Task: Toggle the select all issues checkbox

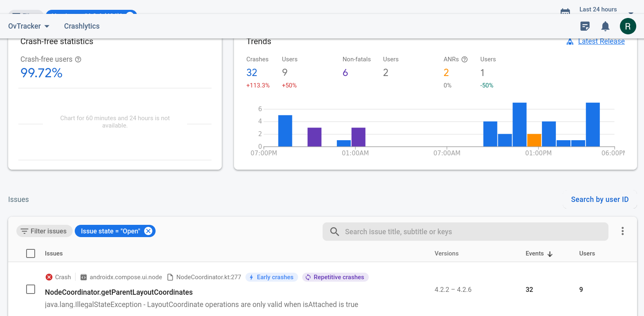Action: pyautogui.click(x=31, y=253)
